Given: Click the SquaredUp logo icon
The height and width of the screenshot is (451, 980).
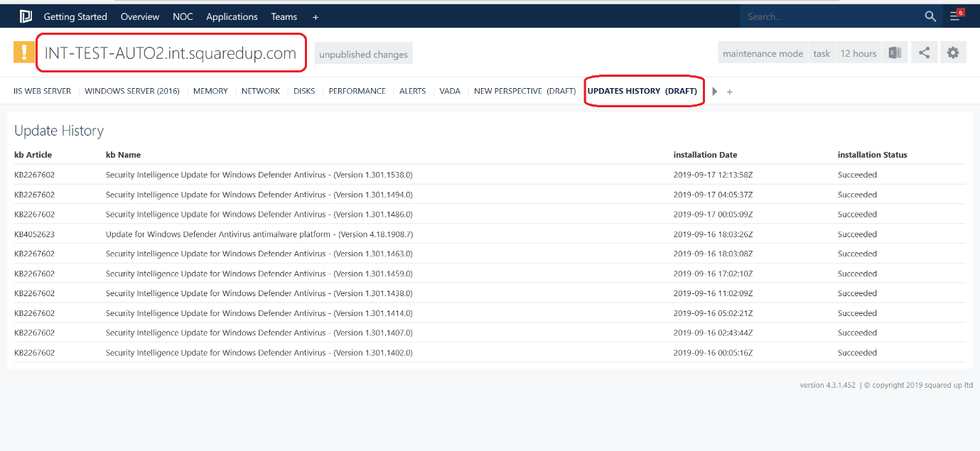Looking at the screenshot, I should 26,16.
